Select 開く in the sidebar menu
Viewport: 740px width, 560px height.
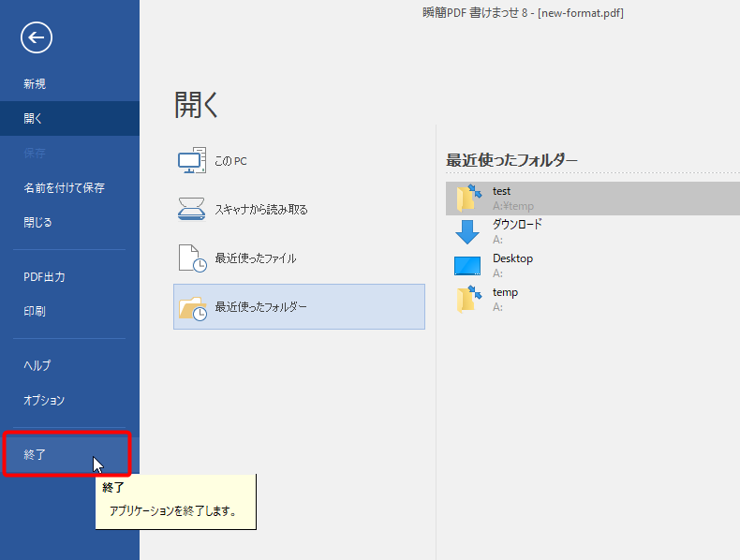(70, 118)
